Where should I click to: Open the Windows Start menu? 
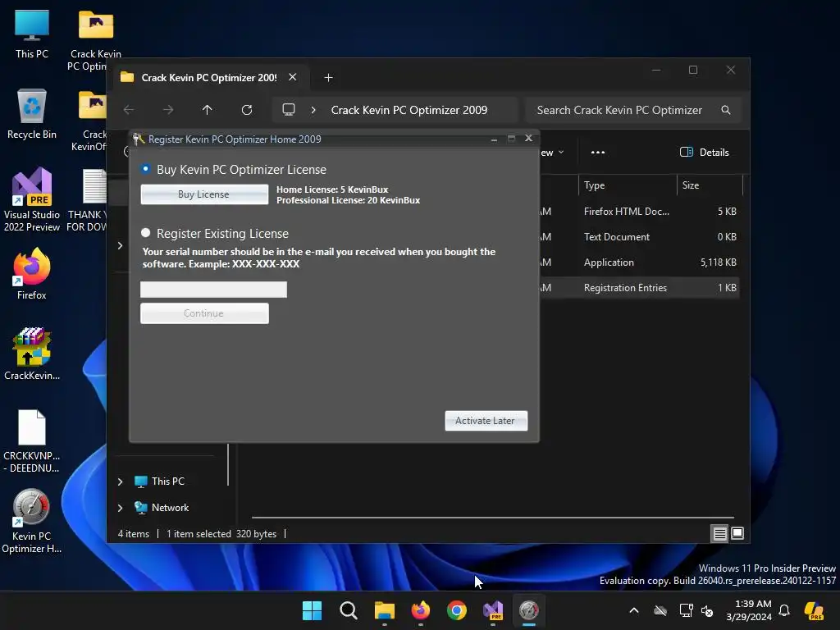point(313,610)
